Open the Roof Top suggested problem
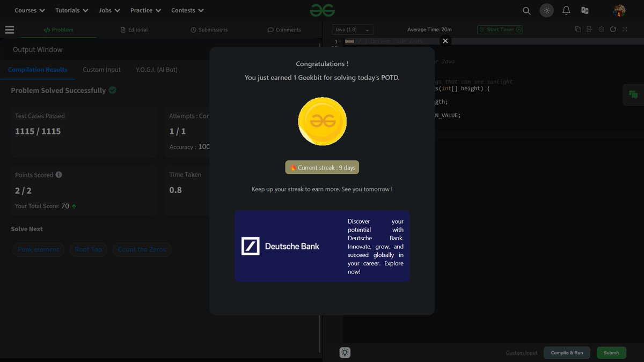Screen dimensions: 644x362 (x=88, y=249)
